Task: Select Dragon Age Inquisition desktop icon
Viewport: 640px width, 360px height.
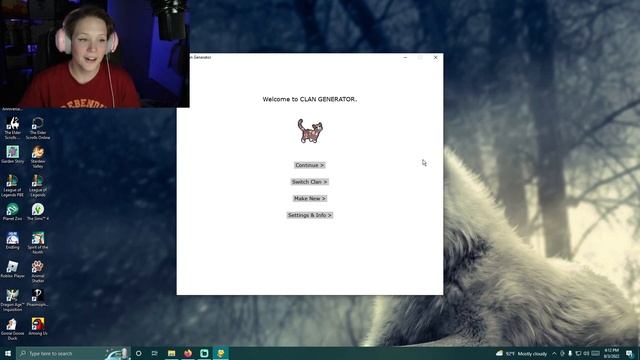Action: coord(13,300)
